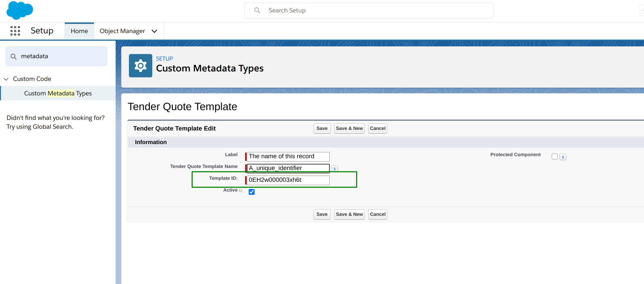Click the bottom Save button

click(x=322, y=214)
